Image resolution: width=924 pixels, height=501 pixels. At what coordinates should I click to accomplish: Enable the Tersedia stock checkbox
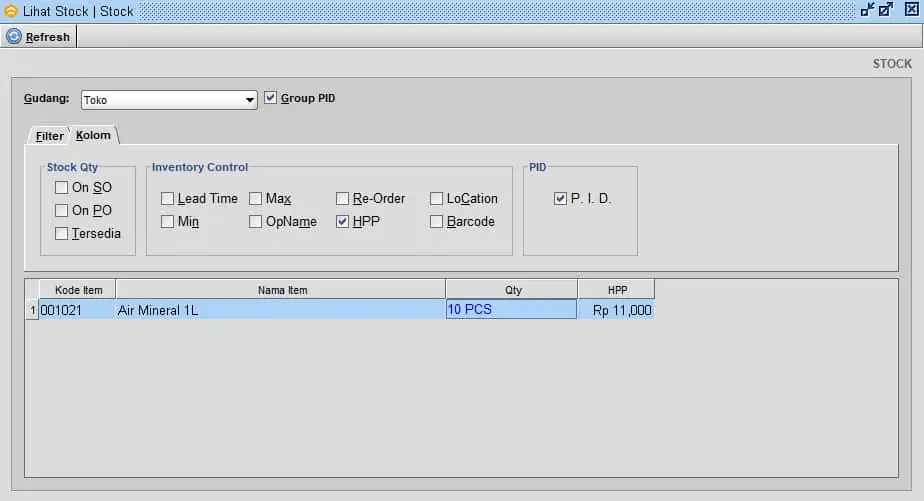(62, 234)
